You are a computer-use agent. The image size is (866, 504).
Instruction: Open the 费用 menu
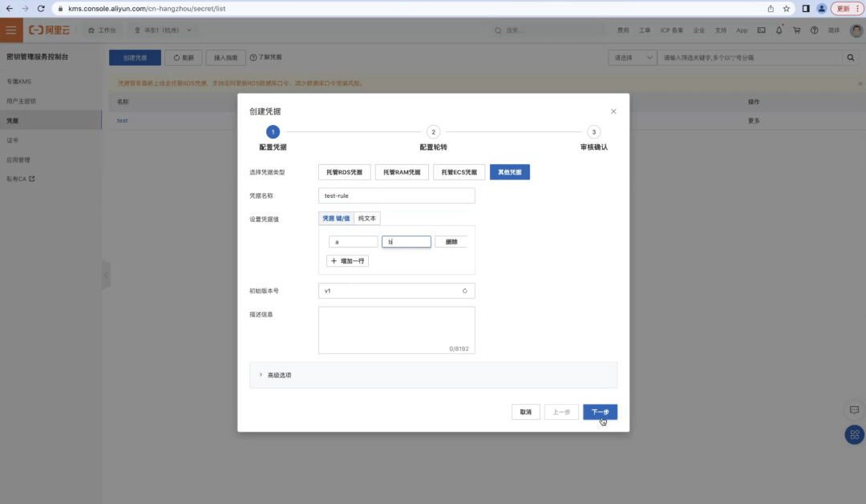[623, 30]
